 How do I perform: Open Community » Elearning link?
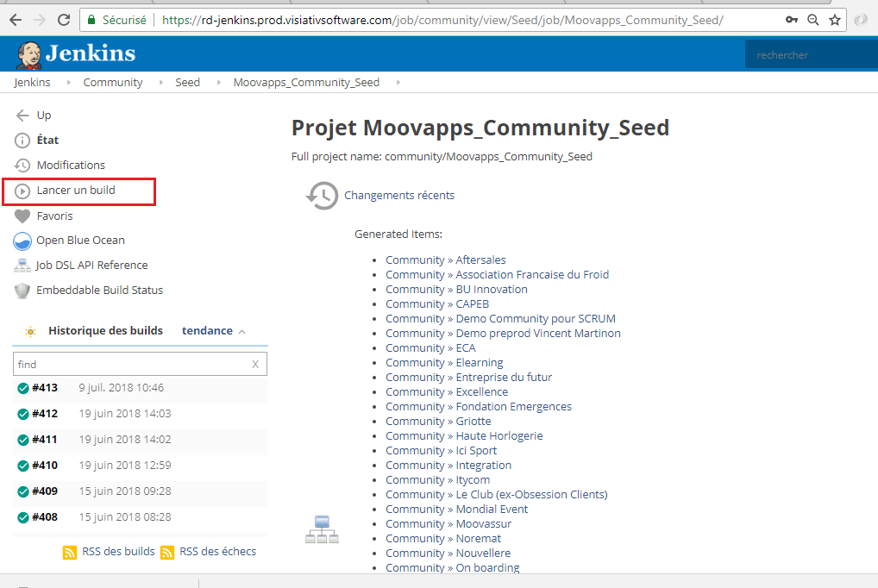point(444,362)
